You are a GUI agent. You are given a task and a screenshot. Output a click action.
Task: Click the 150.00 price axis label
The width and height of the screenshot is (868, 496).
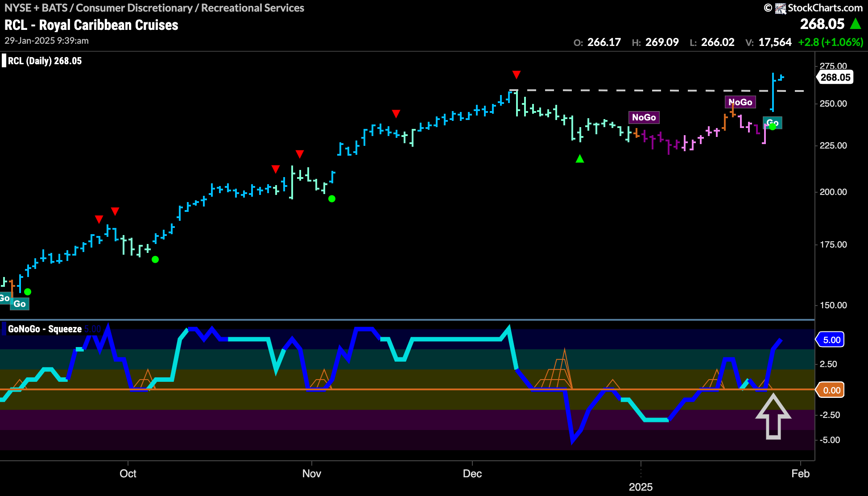tap(833, 305)
